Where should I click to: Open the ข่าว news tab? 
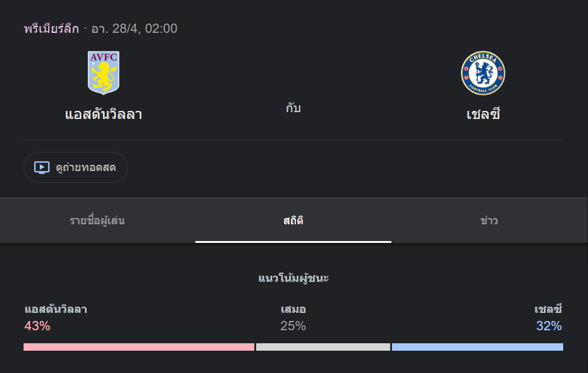point(489,221)
